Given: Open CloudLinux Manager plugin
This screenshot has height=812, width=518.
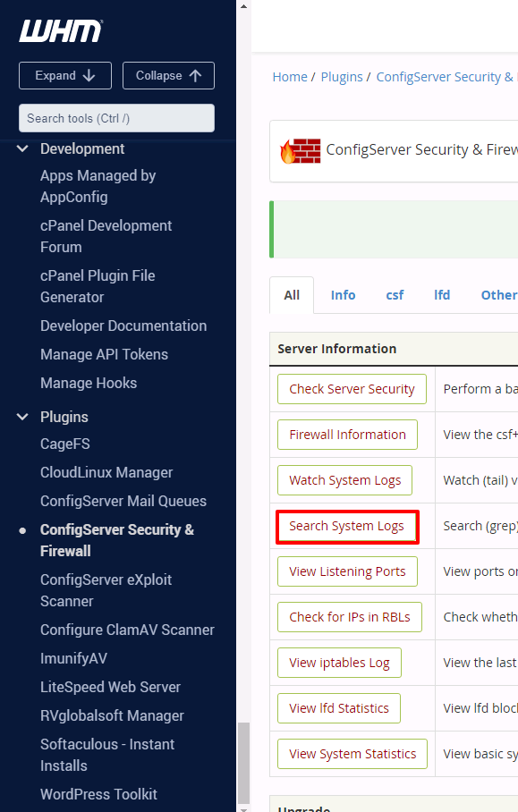Looking at the screenshot, I should tap(106, 472).
